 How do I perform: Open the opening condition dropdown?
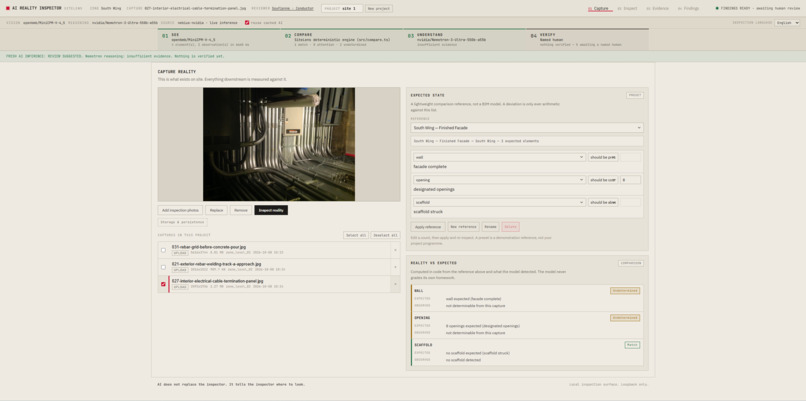click(603, 180)
